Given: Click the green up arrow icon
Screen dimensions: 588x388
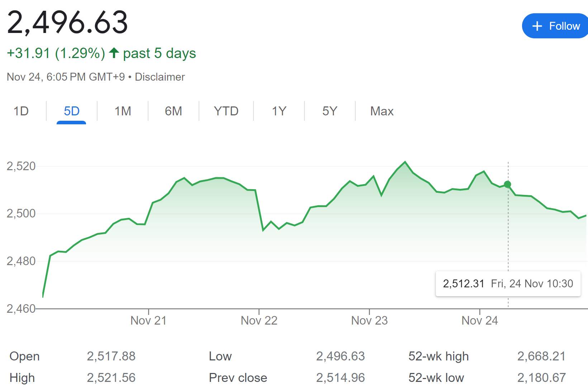Looking at the screenshot, I should point(114,53).
